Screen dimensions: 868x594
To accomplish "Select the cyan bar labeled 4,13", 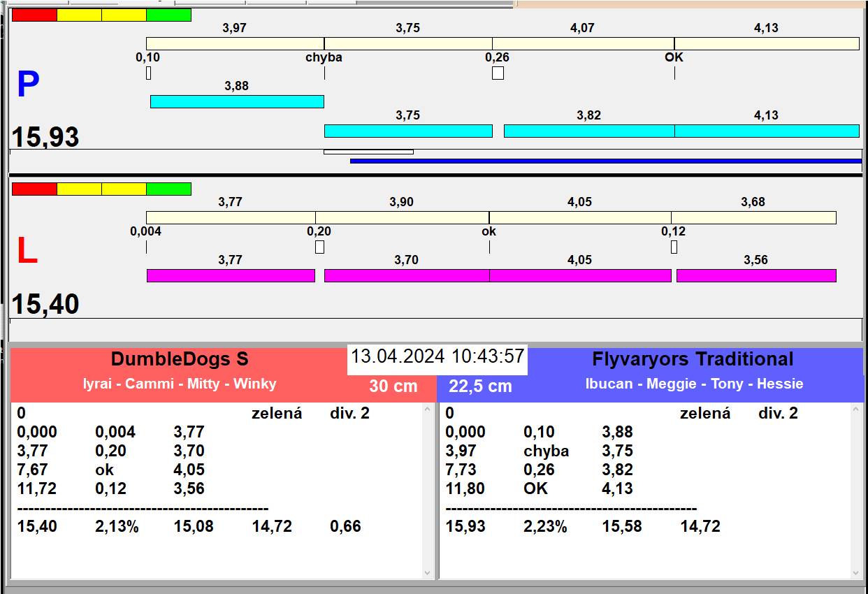I will 767,131.
